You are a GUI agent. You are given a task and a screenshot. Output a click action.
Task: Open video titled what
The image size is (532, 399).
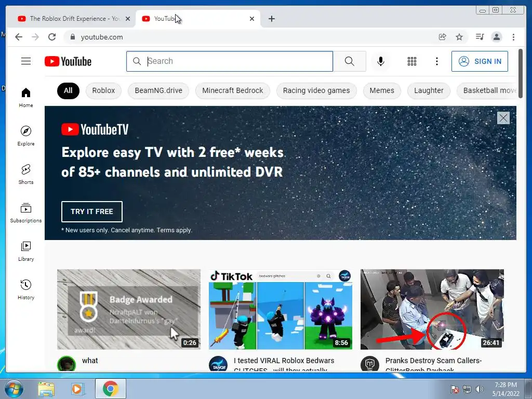90,361
